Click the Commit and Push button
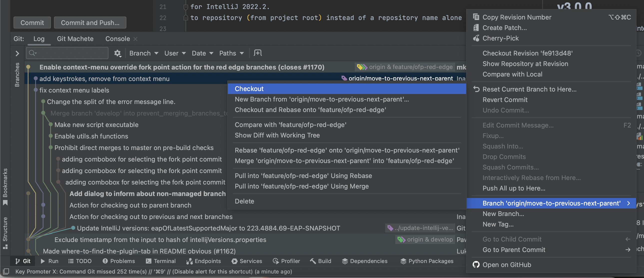This screenshot has height=278, width=644. pos(90,22)
